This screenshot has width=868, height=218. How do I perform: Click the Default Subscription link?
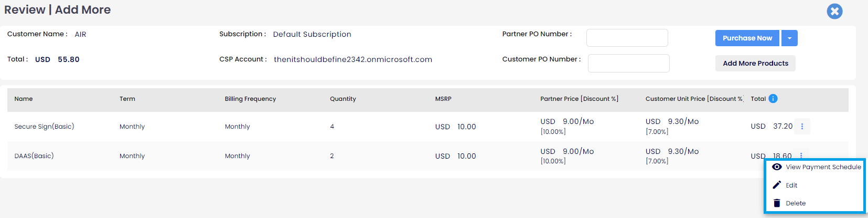click(x=312, y=34)
